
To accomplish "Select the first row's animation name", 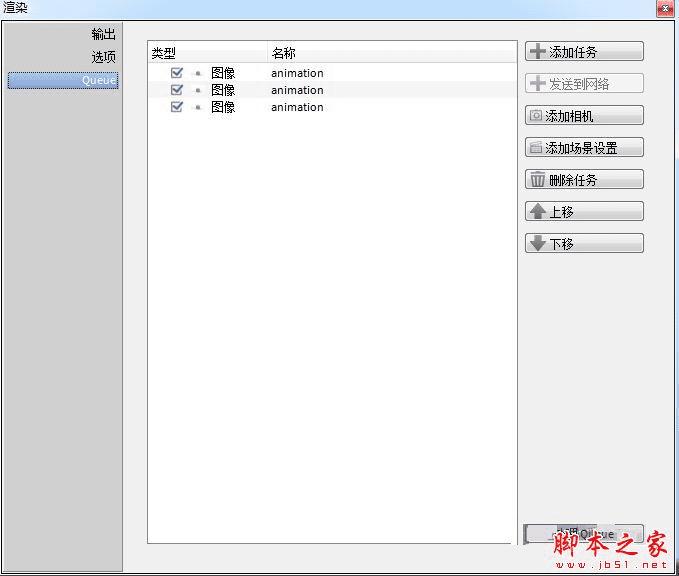I will pos(297,73).
